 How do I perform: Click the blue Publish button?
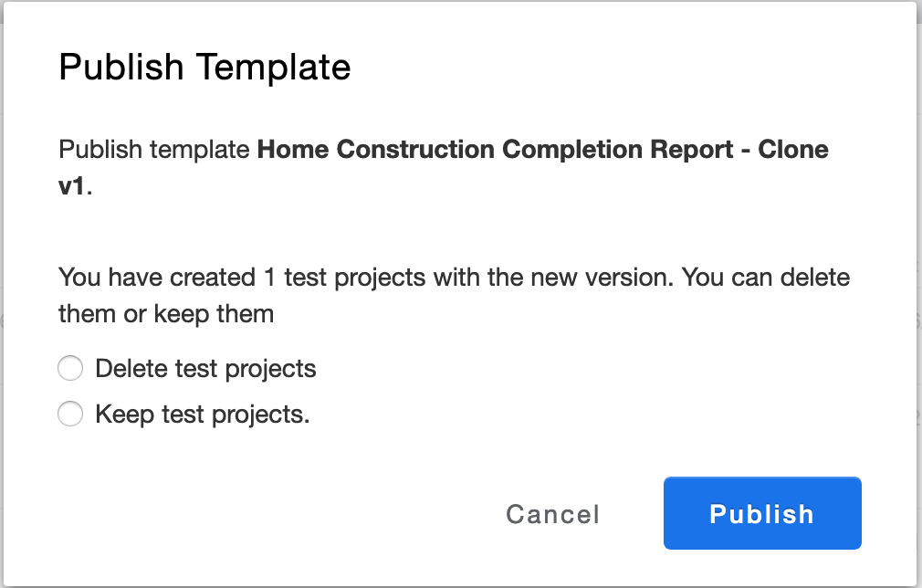(762, 513)
